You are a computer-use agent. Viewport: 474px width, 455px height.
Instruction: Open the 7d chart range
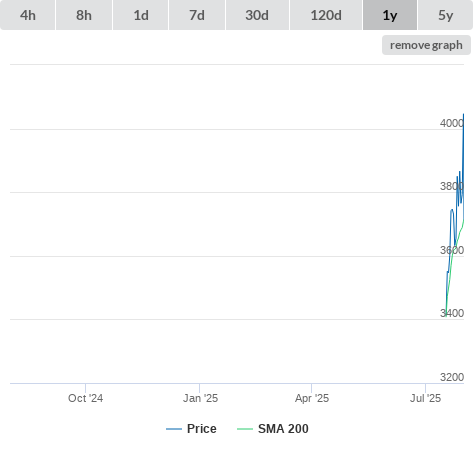(197, 15)
